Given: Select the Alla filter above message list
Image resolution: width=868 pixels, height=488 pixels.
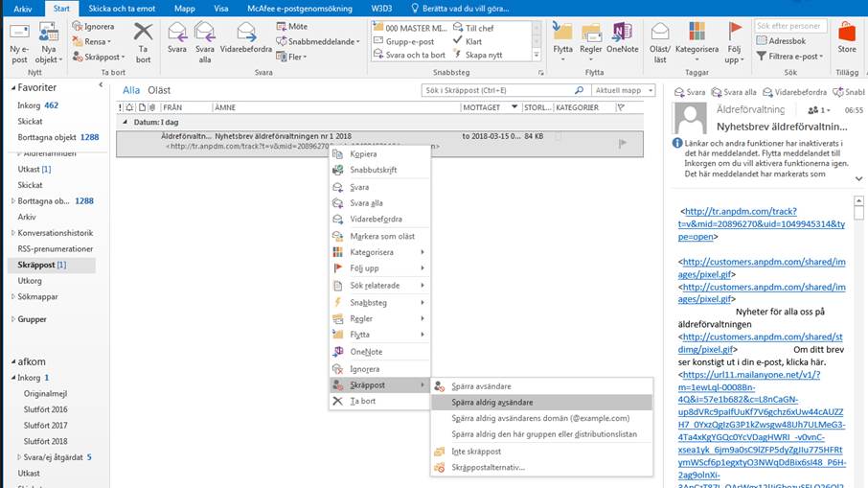Looking at the screenshot, I should point(131,90).
